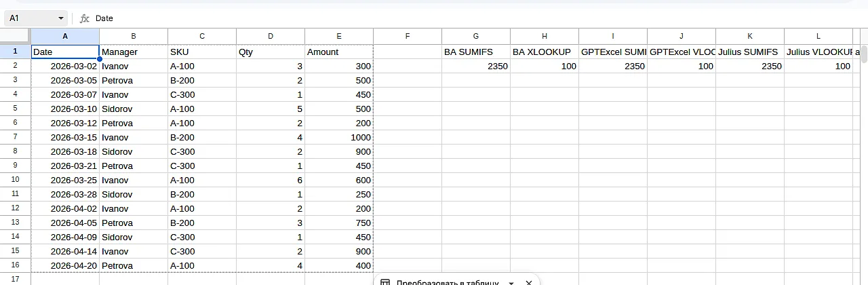Image resolution: width=868 pixels, height=285 pixels.
Task: Click the 'Date' header cell
Action: click(x=65, y=52)
